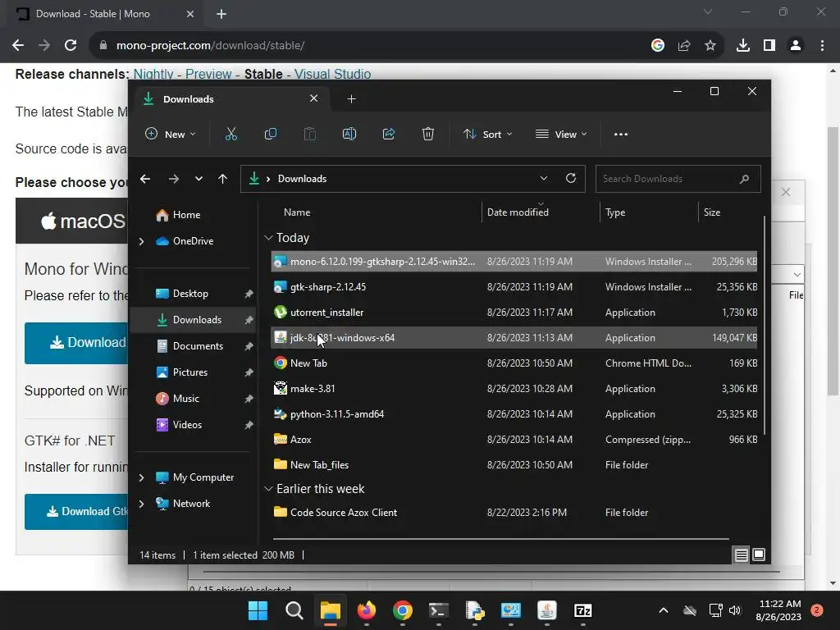
Task: Click the blue Download button under Mono for Windows
Action: tap(76, 343)
